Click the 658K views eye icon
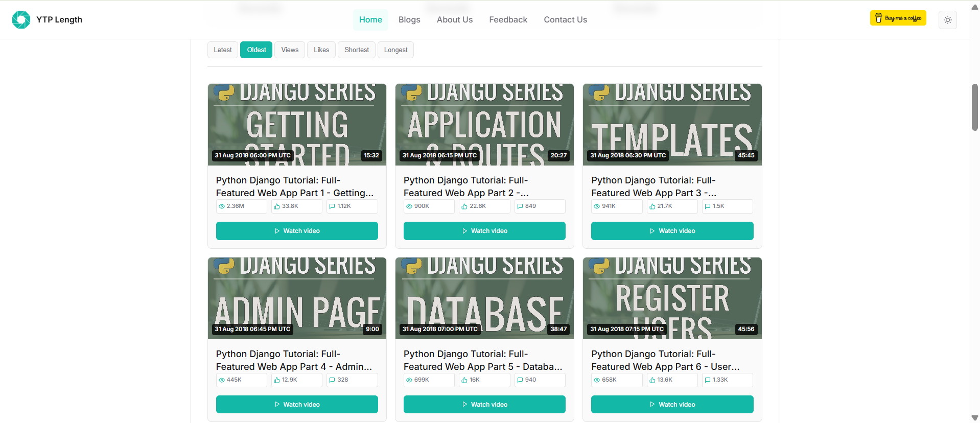Screen dimensions: 980x423 pos(597,380)
